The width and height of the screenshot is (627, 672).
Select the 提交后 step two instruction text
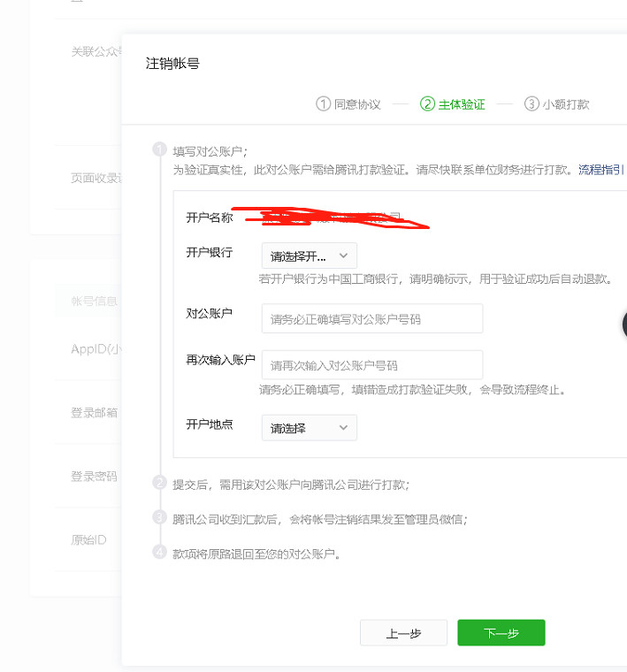coord(291,485)
